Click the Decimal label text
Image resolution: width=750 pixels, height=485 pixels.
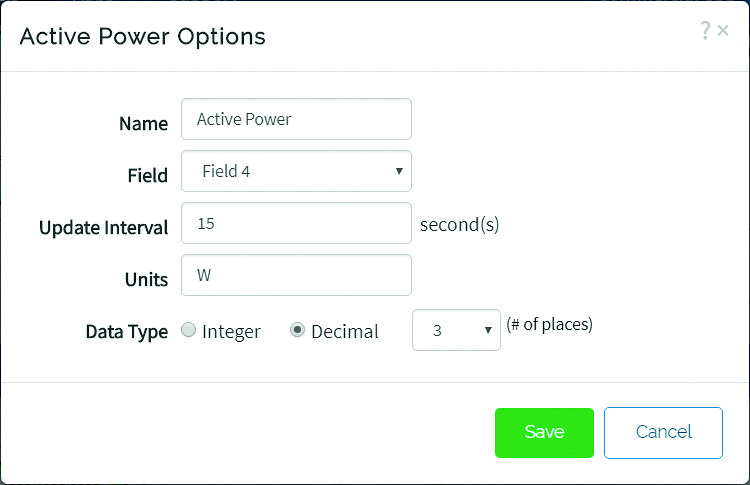345,332
